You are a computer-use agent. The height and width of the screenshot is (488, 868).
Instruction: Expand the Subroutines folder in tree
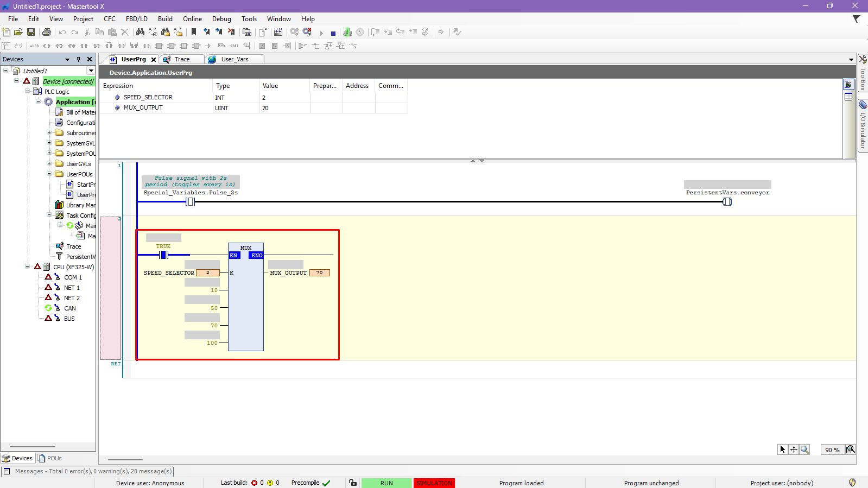pyautogui.click(x=49, y=132)
